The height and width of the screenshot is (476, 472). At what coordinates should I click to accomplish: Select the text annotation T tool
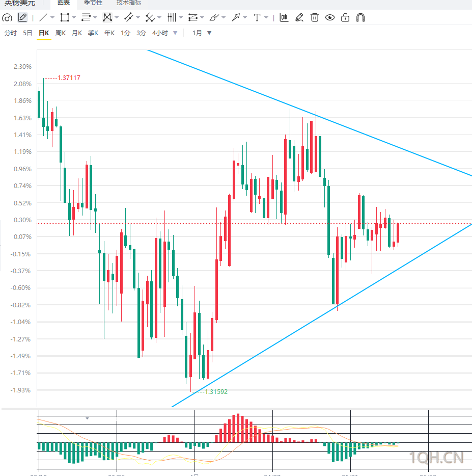click(257, 18)
